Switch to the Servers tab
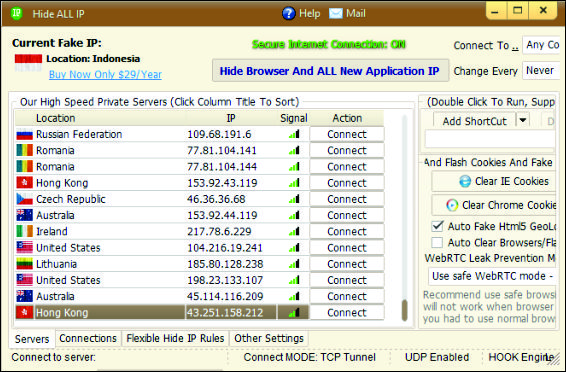 32,339
